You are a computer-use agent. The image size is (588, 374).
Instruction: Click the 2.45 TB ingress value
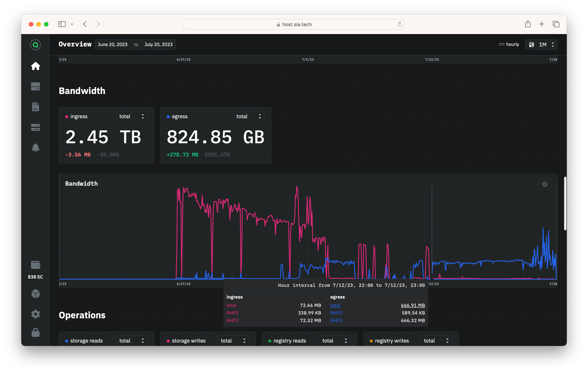[x=103, y=137]
